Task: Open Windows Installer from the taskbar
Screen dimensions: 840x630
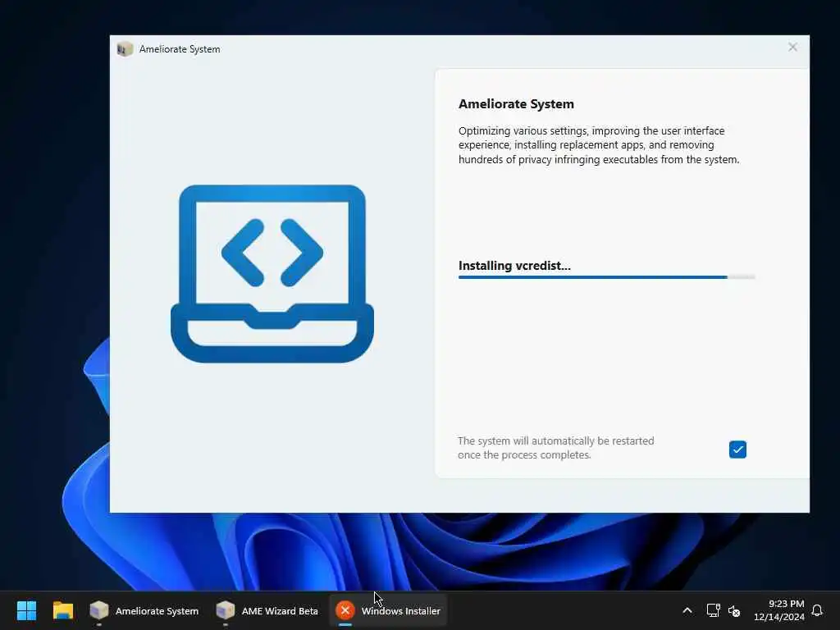Action: [388, 610]
